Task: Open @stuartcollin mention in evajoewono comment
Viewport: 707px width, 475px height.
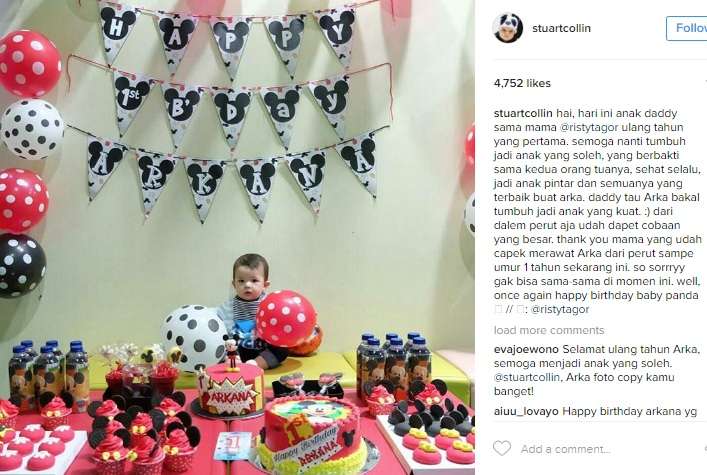Action: coord(527,377)
